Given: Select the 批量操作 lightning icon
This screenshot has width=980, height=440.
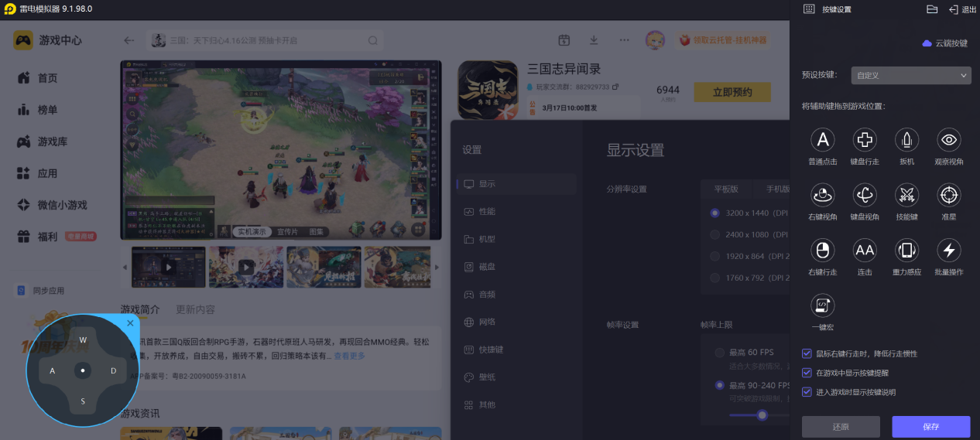Looking at the screenshot, I should coord(949,250).
